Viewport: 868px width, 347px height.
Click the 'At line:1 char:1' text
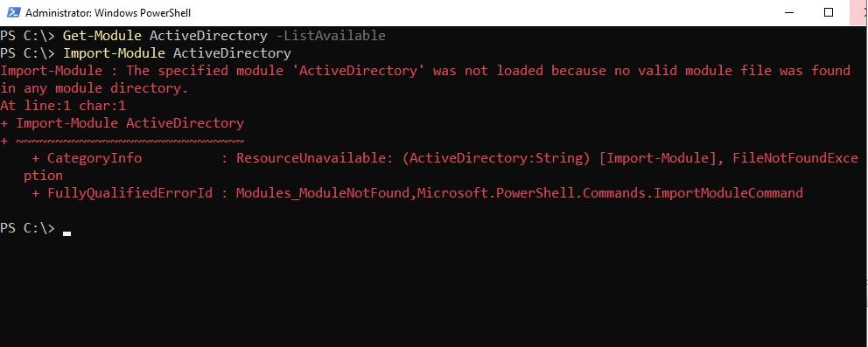tap(63, 106)
